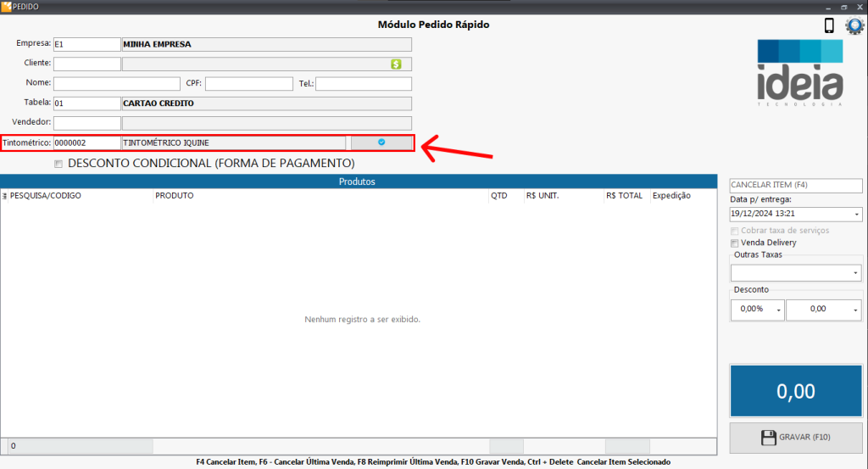868x469 pixels.
Task: Click the PEDIDO app icon in title bar
Action: point(6,6)
